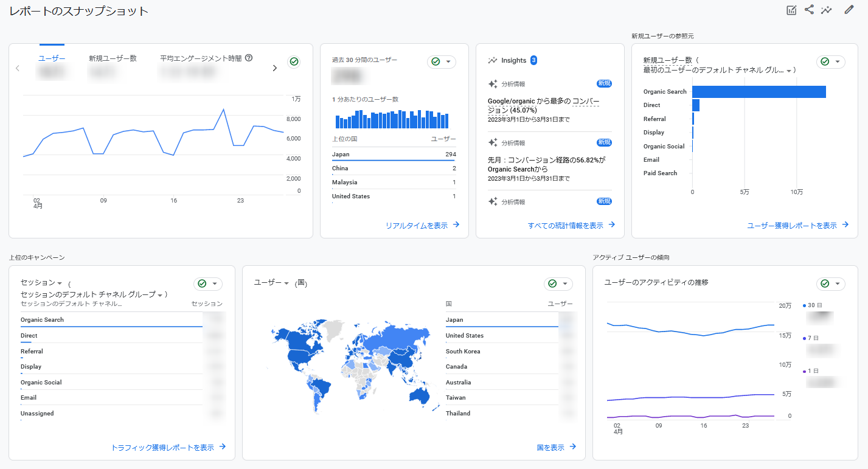The height and width of the screenshot is (469, 868).
Task: Open リアルタイムを表示 link
Action: (422, 225)
